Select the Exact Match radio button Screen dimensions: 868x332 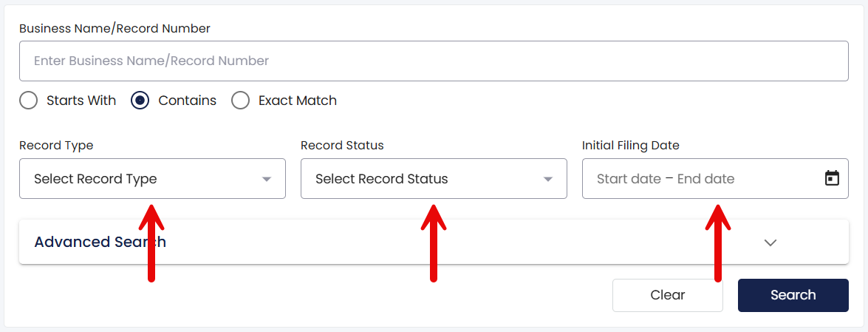pos(240,101)
